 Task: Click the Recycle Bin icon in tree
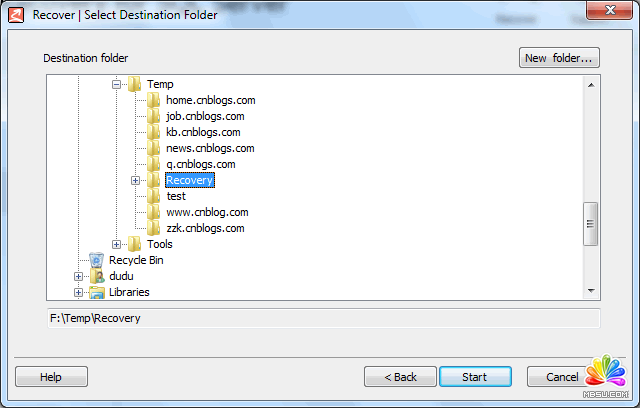click(97, 260)
